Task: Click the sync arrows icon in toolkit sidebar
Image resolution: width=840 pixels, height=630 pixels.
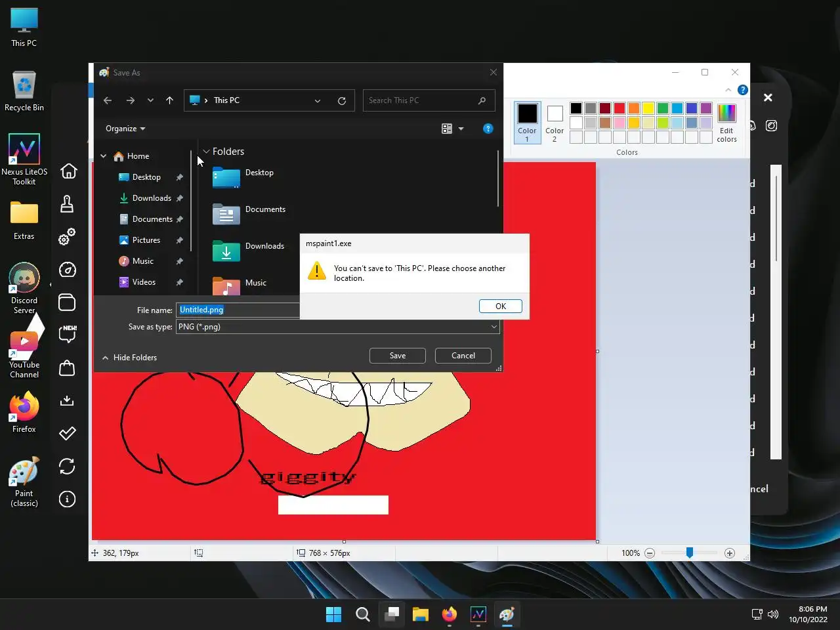Action: click(67, 467)
